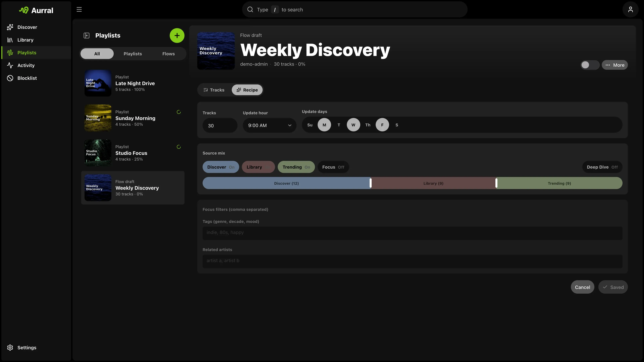The height and width of the screenshot is (362, 644).
Task: Select the All filter tab
Action: coord(97,54)
